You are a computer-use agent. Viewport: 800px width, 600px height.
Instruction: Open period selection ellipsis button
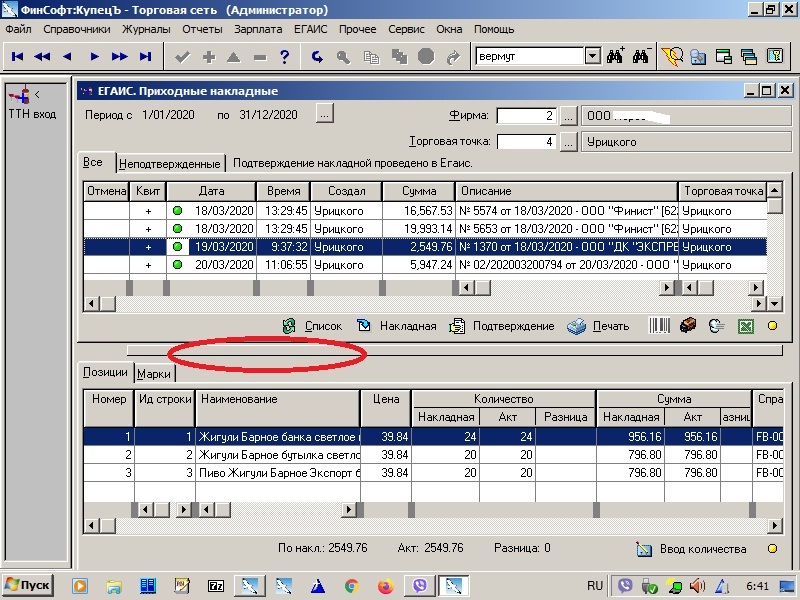[x=324, y=115]
